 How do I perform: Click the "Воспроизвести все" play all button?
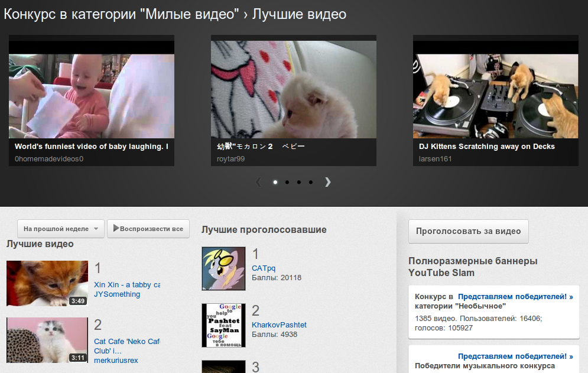tap(148, 229)
